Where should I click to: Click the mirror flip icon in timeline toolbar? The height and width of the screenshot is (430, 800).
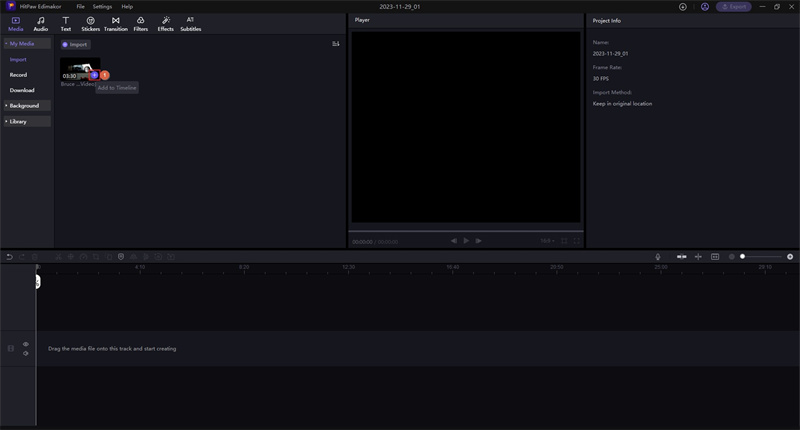click(133, 257)
